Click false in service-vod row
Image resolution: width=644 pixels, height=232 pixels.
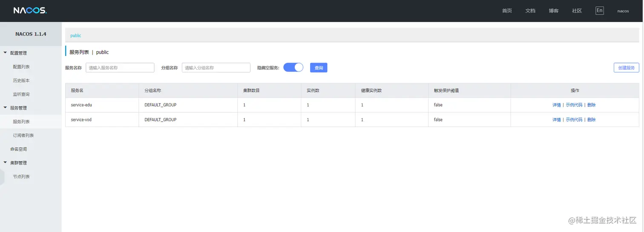(x=438, y=120)
